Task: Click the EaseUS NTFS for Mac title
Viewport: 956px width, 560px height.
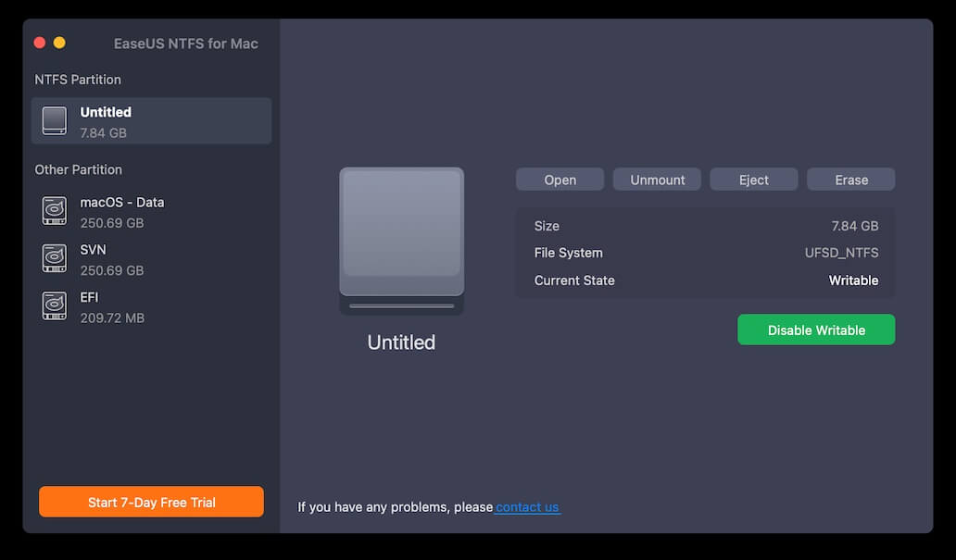Action: (x=186, y=44)
